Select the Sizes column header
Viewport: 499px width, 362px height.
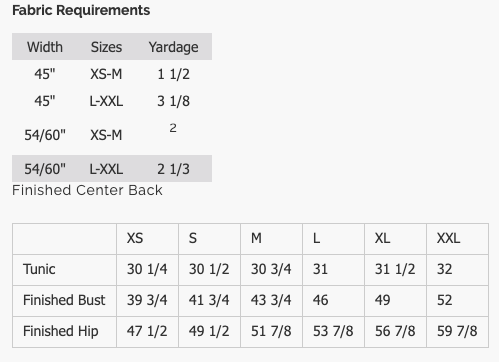pyautogui.click(x=106, y=47)
